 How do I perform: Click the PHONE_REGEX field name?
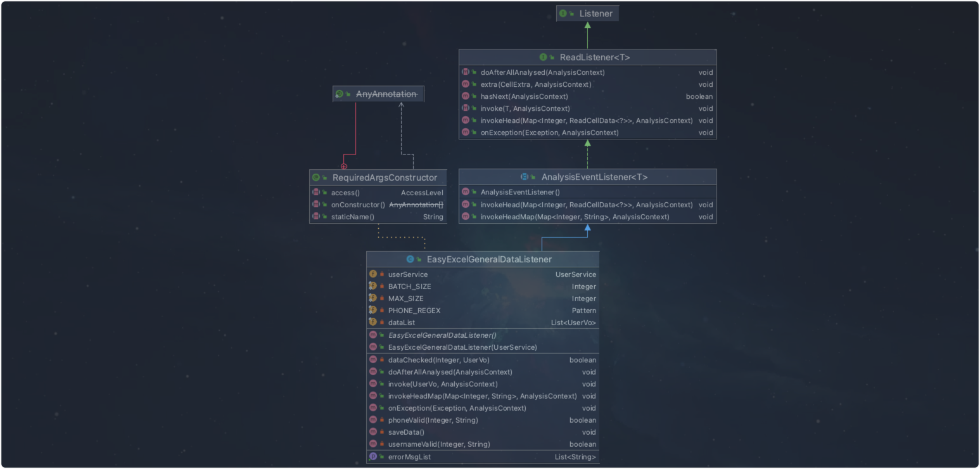(x=414, y=311)
